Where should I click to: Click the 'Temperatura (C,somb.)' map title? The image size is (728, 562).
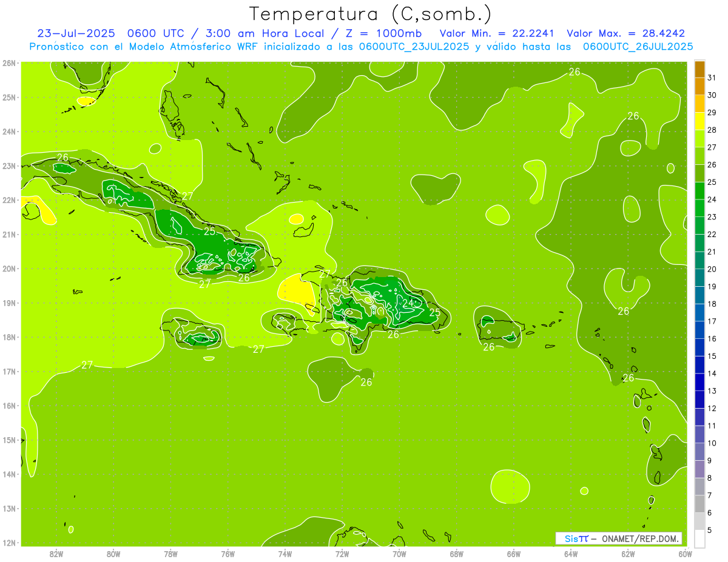(x=370, y=15)
